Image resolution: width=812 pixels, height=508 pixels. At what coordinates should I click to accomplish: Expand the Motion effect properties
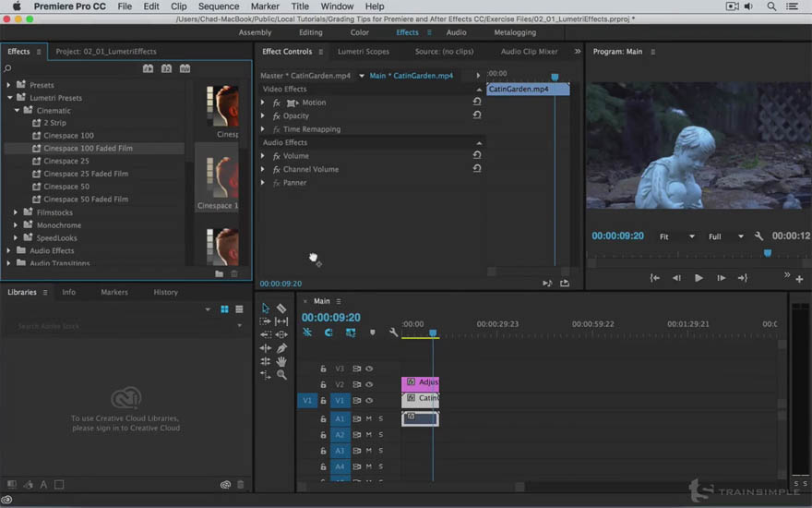(x=263, y=103)
